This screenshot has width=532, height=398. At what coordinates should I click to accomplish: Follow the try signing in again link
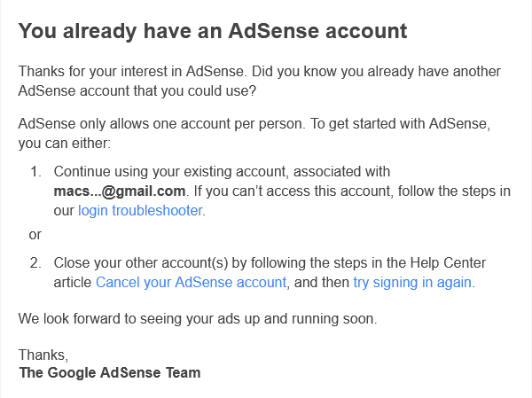pos(412,283)
